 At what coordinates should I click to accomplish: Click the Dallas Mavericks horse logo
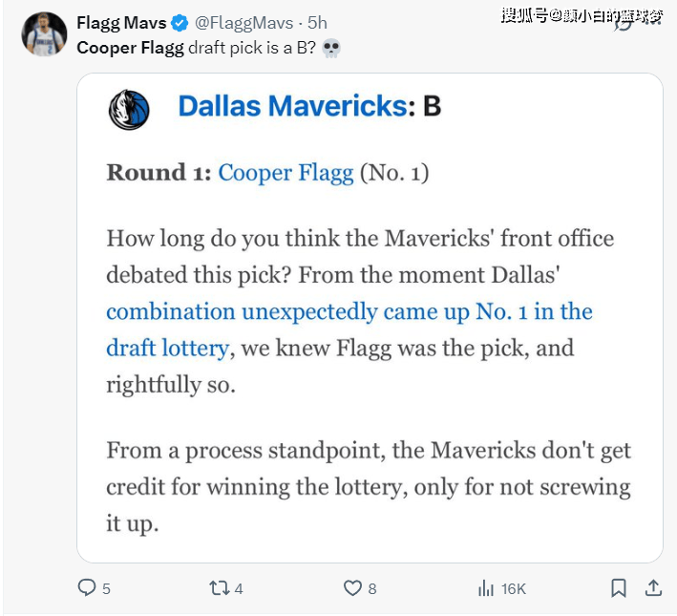pos(129,109)
